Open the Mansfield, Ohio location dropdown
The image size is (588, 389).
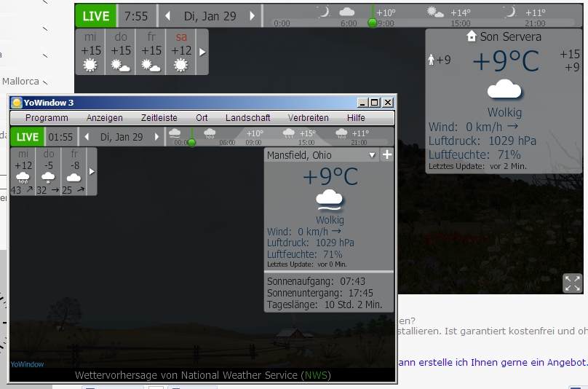[373, 155]
